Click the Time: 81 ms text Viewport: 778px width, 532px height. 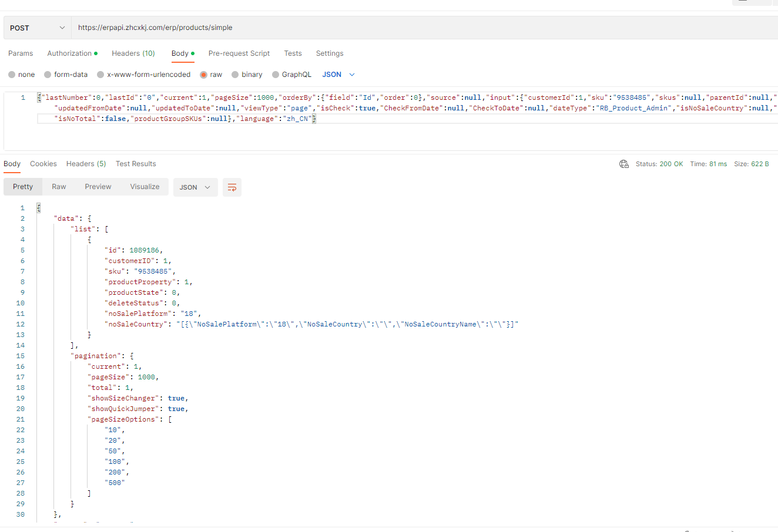tap(709, 164)
